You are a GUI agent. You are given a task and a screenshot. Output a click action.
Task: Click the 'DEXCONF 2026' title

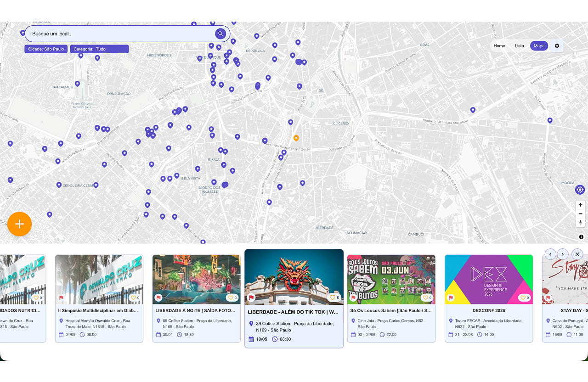(489, 310)
